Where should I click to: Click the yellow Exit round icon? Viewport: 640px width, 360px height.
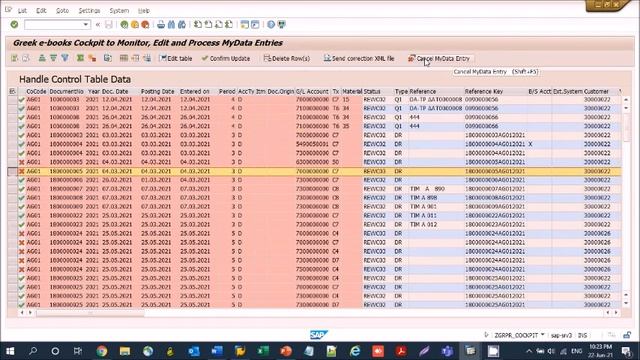(x=135, y=24)
